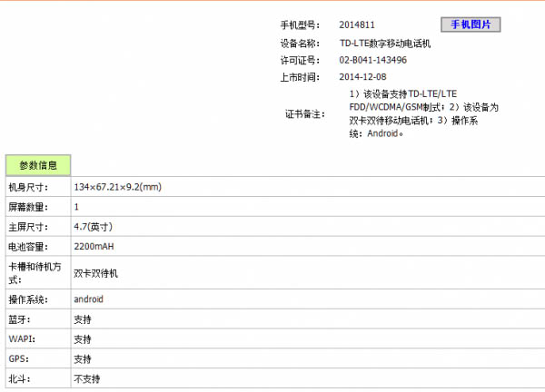The image size is (545, 392).
Task: Click the 手机型号 label
Action: pyautogui.click(x=300, y=25)
